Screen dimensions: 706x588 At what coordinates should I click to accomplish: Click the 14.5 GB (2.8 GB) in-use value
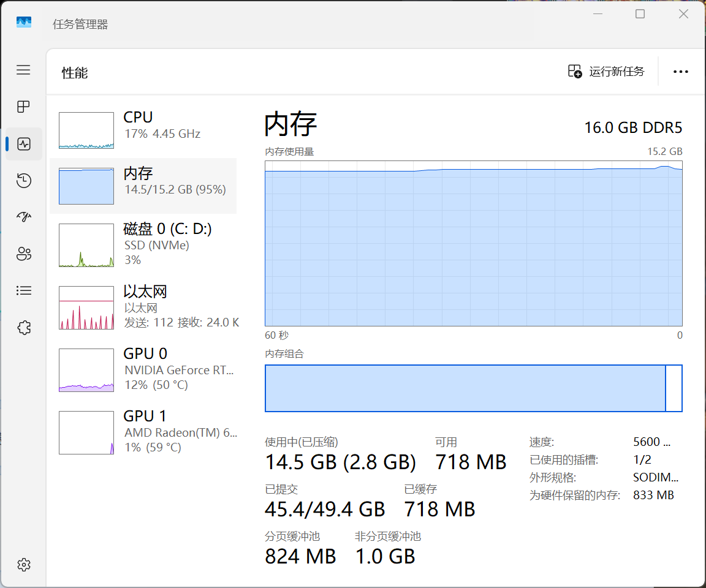pos(340,462)
